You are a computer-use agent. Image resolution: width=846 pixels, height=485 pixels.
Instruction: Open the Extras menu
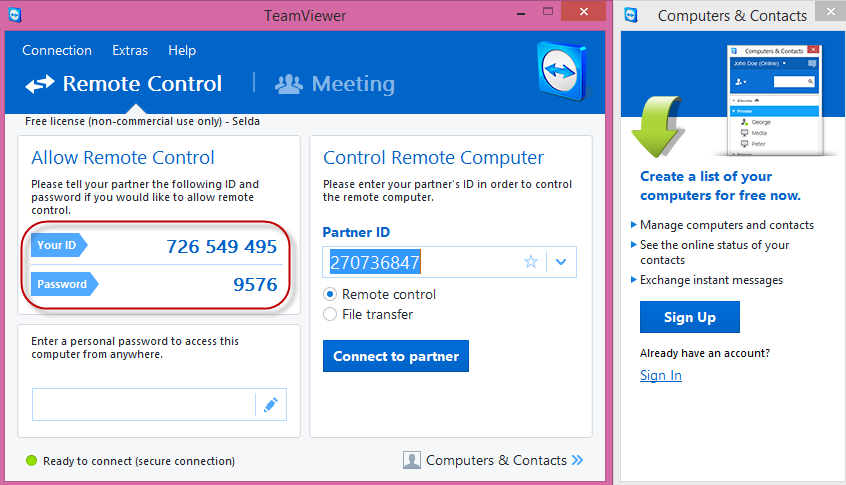coord(130,50)
